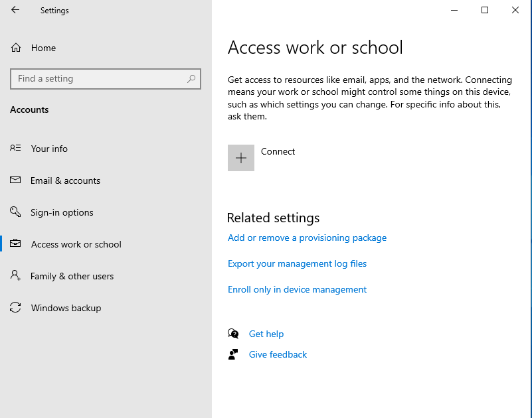The image size is (532, 418).
Task: Click the key icon for Sign-in options
Action: click(16, 212)
